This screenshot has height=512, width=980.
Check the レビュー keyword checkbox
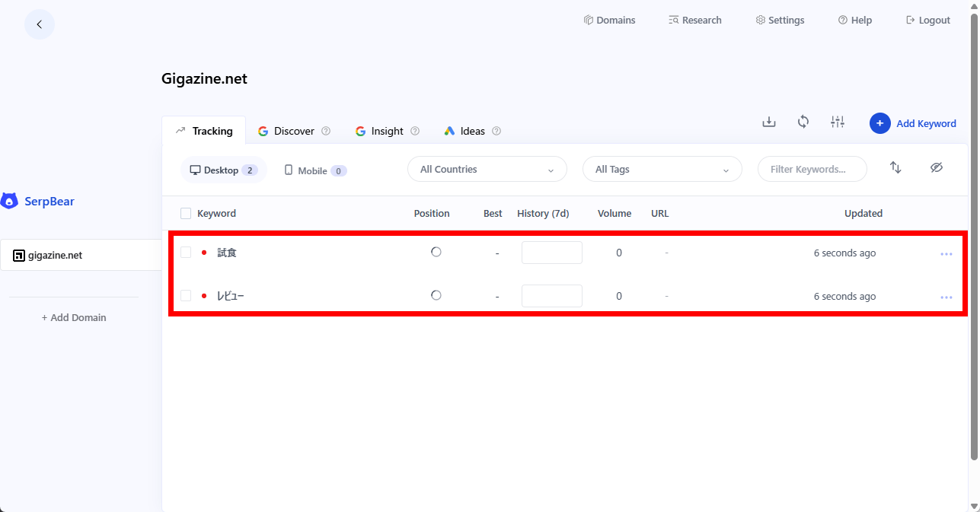point(186,296)
